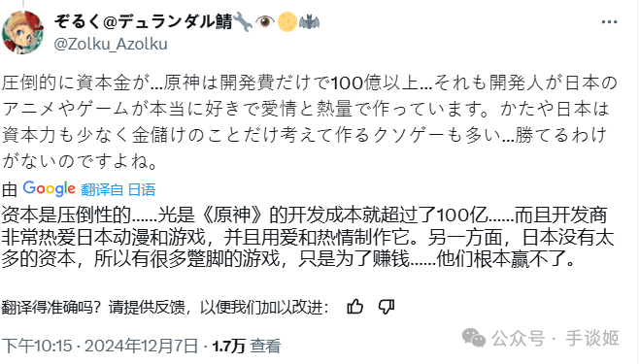Screen dimensions: 640x364
Task: Click the 1.7万 查看 view count
Action: [x=247, y=347]
